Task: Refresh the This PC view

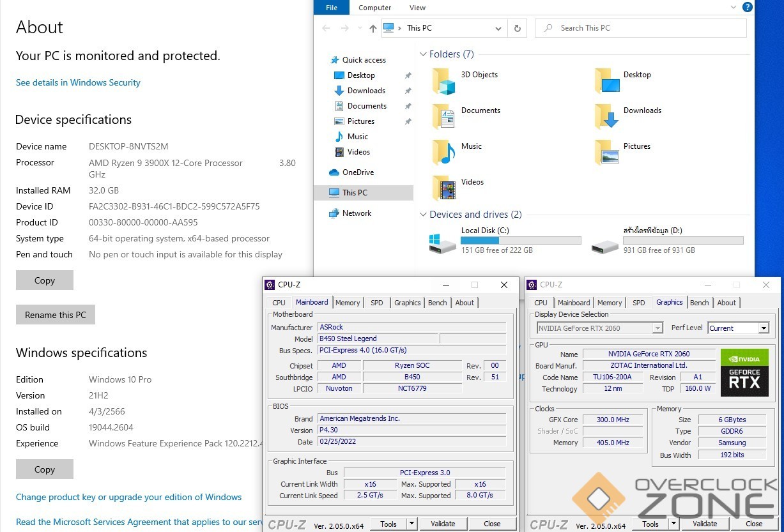Action: click(517, 28)
